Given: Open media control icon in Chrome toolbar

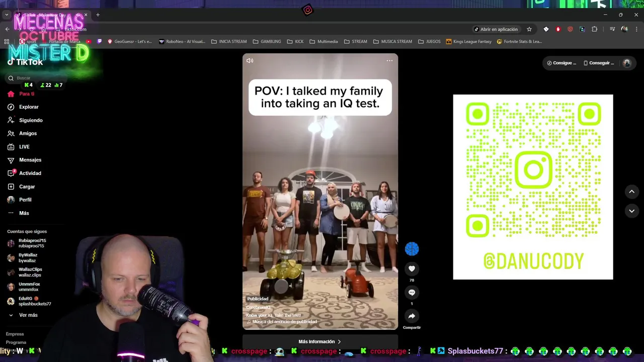Looking at the screenshot, I should [612, 29].
